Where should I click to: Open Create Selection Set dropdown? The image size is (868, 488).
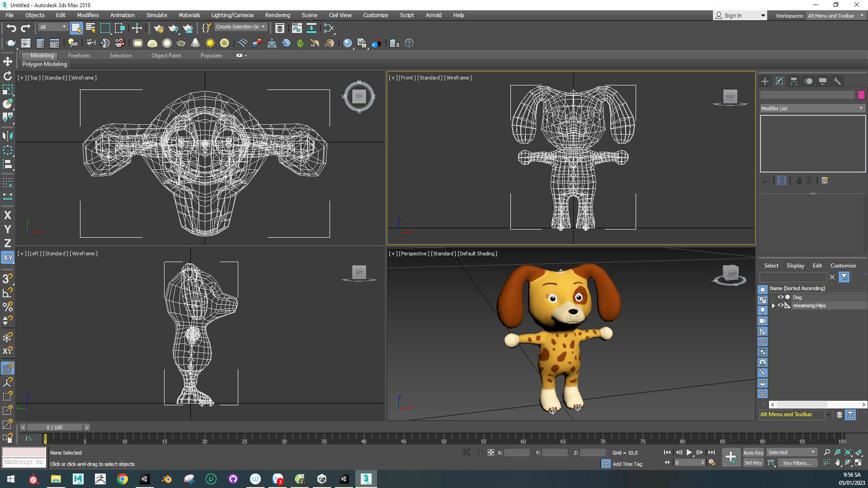pyautogui.click(x=240, y=27)
